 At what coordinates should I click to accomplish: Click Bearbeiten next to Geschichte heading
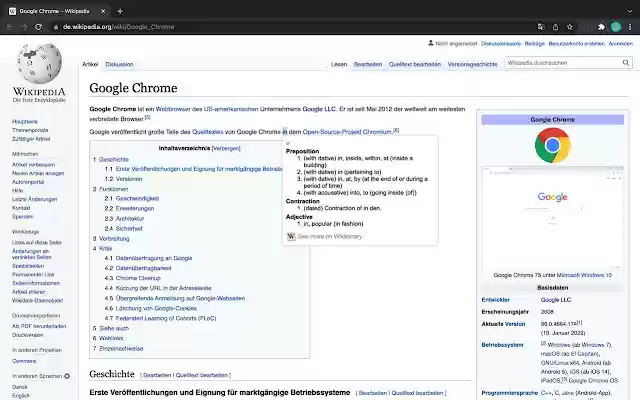point(157,375)
